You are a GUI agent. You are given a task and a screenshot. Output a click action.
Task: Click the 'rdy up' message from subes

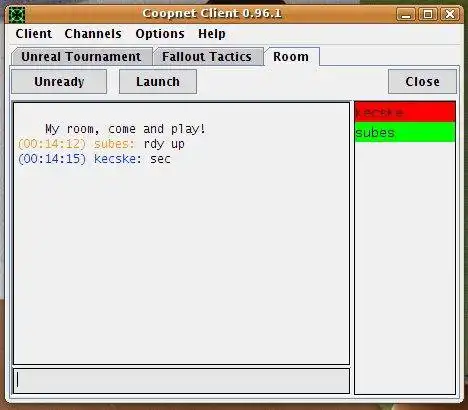(164, 144)
